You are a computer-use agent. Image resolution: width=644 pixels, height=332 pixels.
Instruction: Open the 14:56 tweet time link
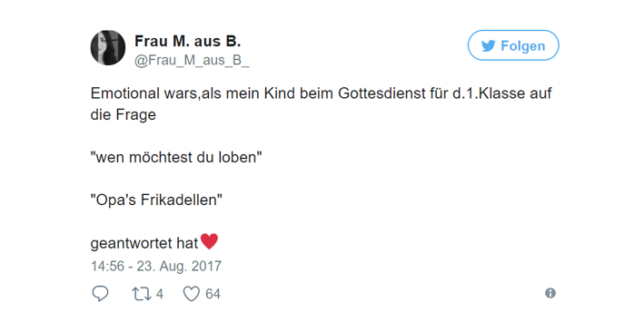coord(107,266)
